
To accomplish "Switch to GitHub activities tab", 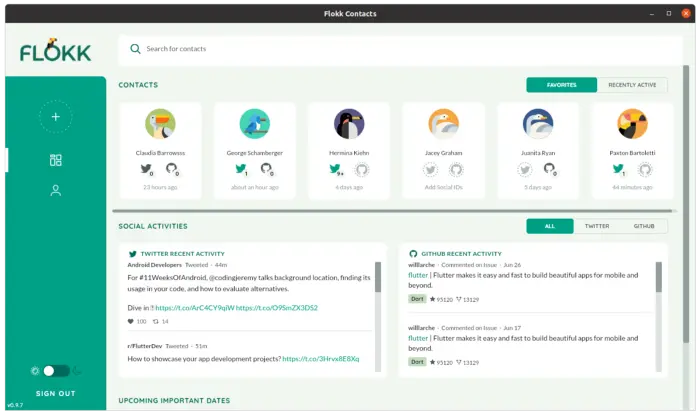I will 644,226.
